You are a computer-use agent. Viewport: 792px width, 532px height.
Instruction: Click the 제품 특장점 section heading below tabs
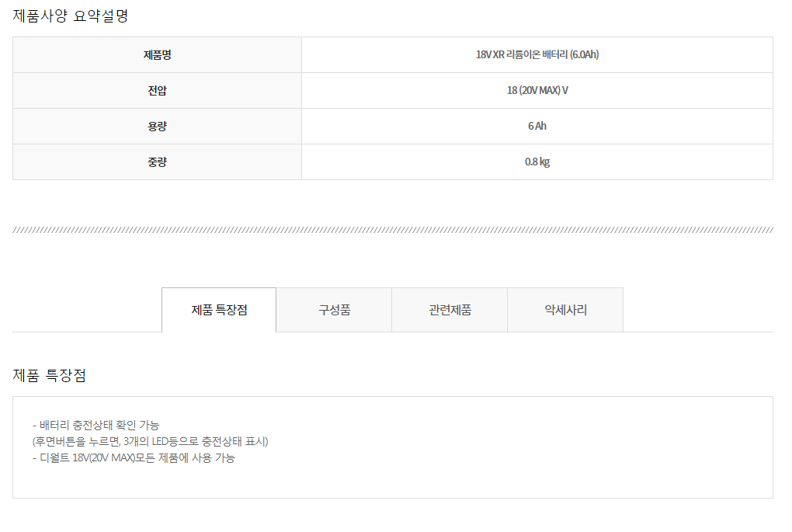pyautogui.click(x=49, y=376)
